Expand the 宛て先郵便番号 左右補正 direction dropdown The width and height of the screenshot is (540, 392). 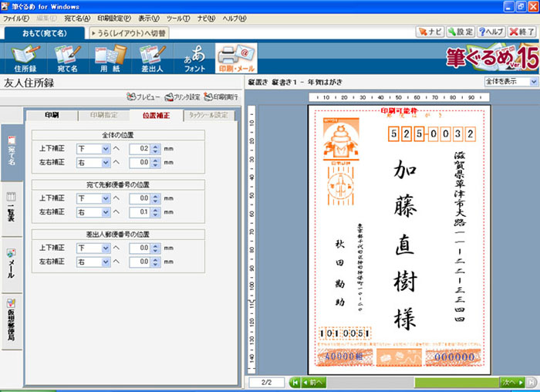[x=105, y=211]
